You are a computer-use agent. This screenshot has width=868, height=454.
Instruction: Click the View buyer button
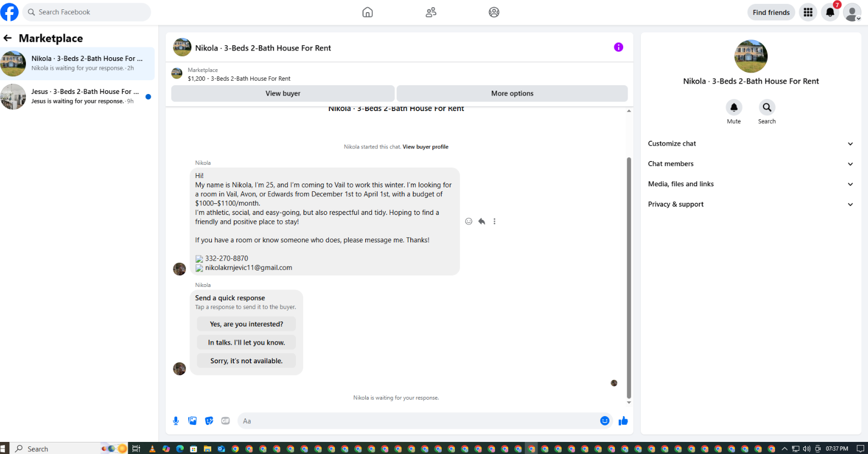pos(283,93)
